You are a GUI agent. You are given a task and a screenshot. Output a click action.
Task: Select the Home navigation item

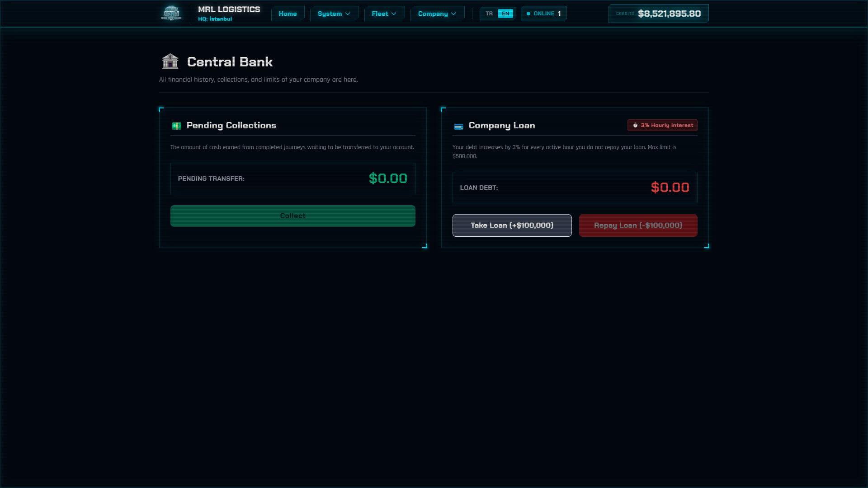pyautogui.click(x=288, y=14)
